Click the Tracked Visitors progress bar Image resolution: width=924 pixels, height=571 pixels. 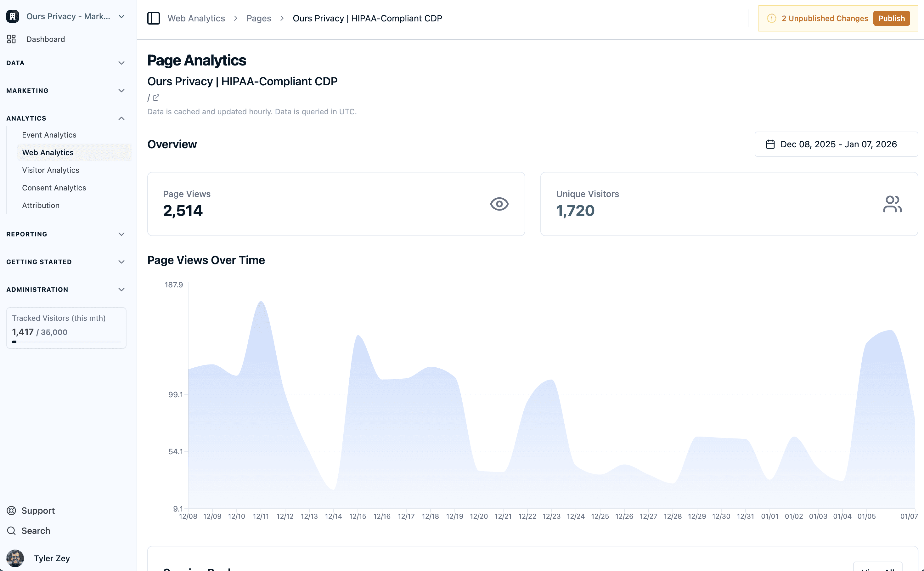[66, 342]
